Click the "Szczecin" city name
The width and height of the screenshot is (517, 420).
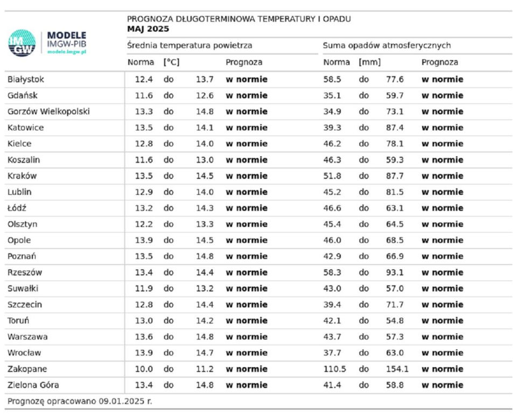pyautogui.click(x=25, y=305)
